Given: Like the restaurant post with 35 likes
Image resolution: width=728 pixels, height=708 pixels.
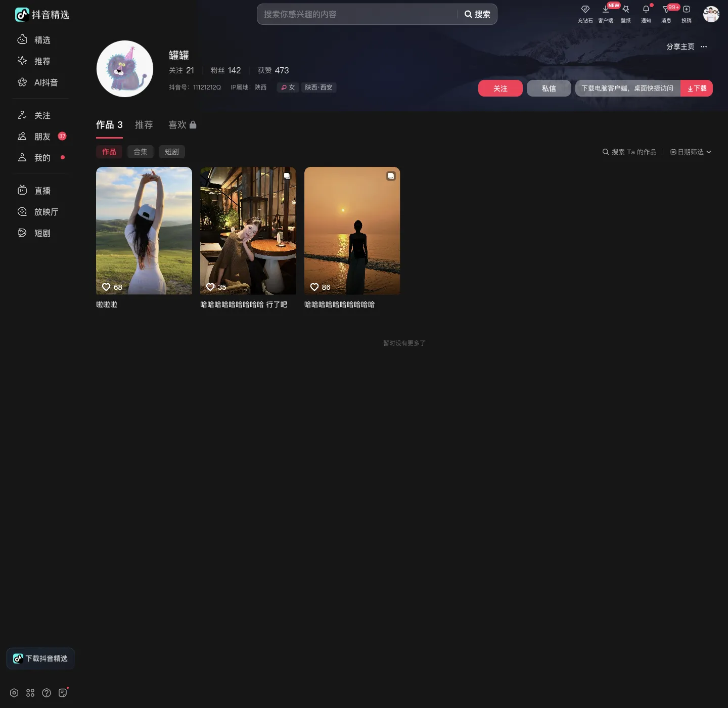Looking at the screenshot, I should pyautogui.click(x=210, y=287).
